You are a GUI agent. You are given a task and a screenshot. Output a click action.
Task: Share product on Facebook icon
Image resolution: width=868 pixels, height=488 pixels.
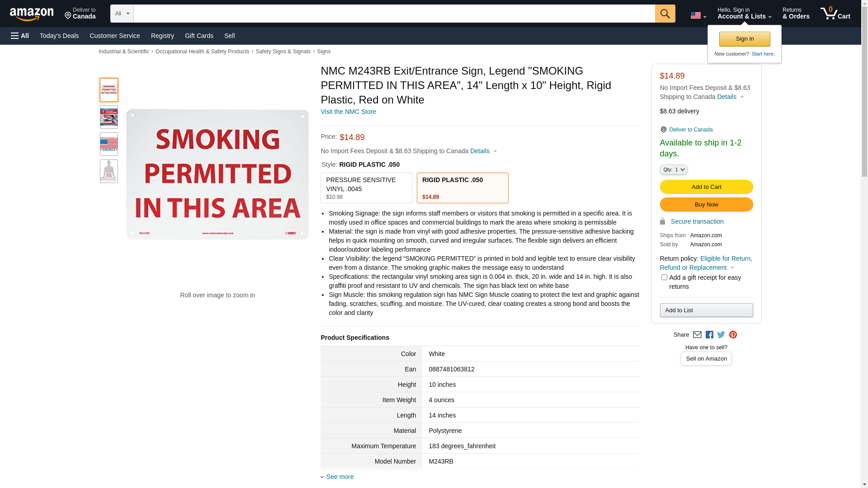pyautogui.click(x=709, y=335)
